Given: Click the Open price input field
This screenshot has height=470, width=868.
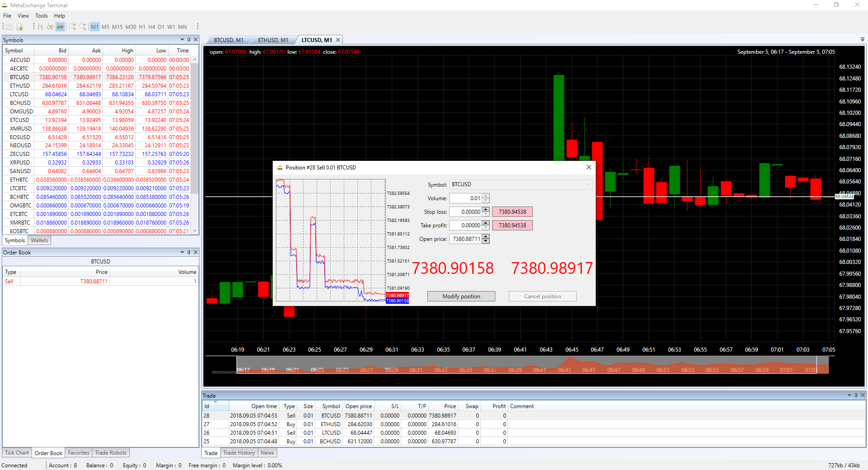Looking at the screenshot, I should point(465,239).
